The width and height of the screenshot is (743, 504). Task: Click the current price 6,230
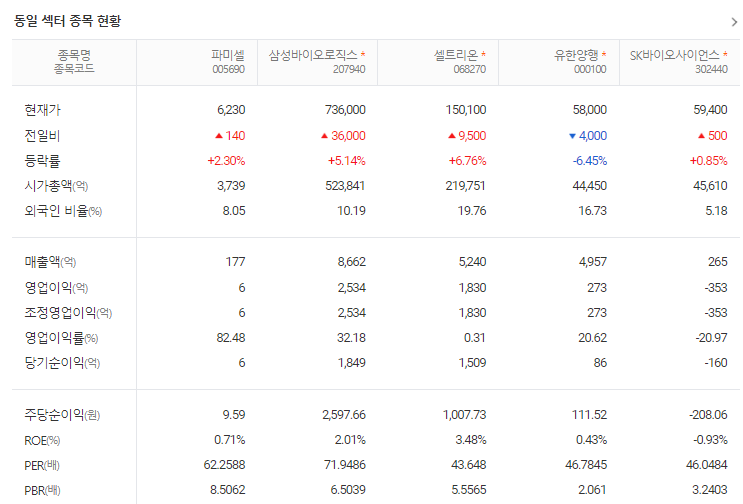[231, 110]
